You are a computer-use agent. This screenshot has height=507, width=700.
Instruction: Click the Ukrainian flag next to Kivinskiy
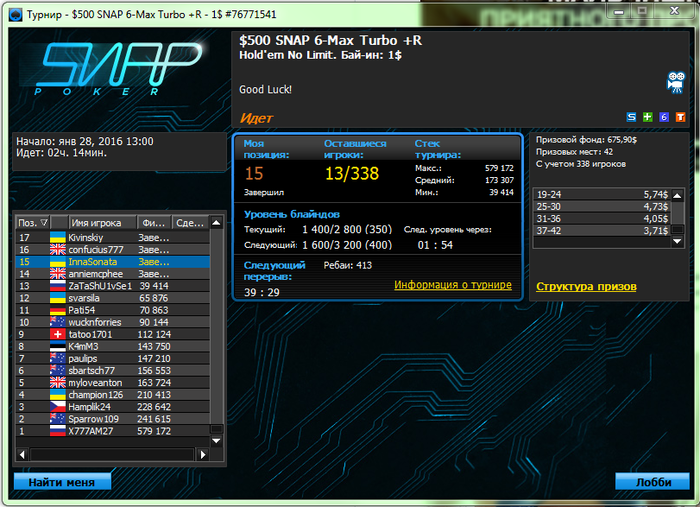[x=58, y=237]
